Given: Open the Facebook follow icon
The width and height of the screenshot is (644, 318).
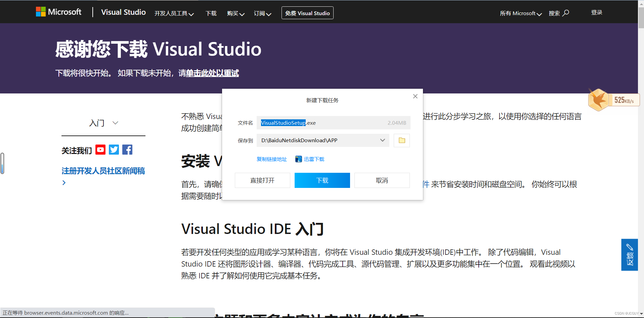Looking at the screenshot, I should pos(127,150).
